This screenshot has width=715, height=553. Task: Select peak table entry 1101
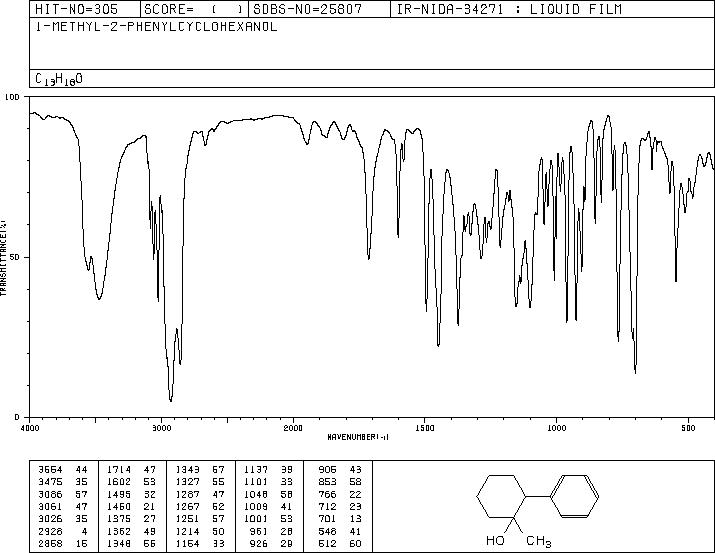tap(269, 482)
